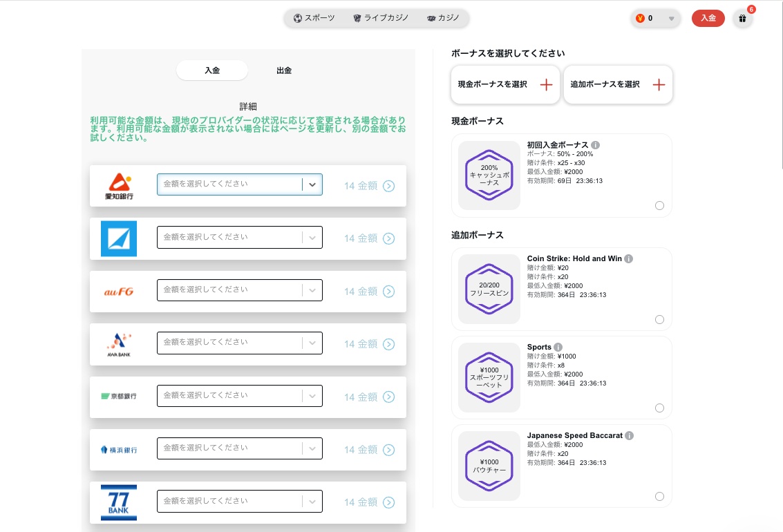The height and width of the screenshot is (532, 783).
Task: Click 14 金額 link for Kyoto Bank
Action: tap(361, 397)
